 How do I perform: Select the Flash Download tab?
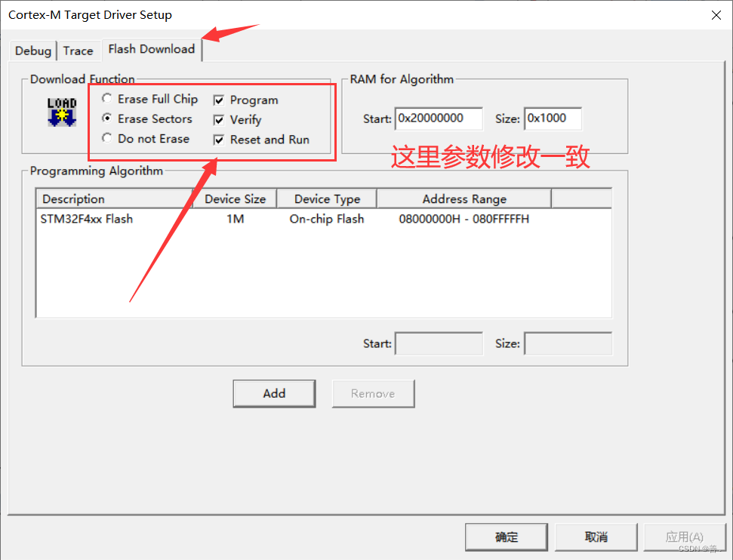coord(151,49)
